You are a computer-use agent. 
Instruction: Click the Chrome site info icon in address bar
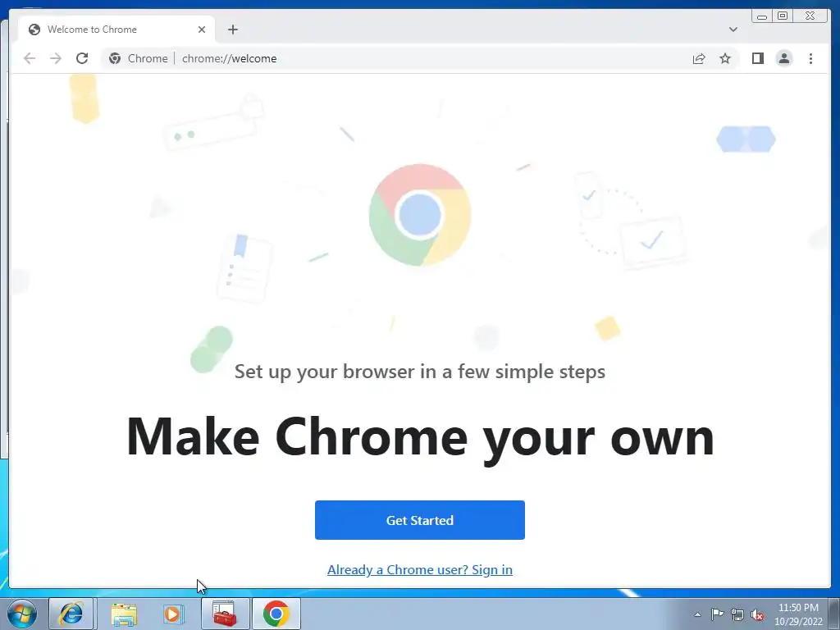tap(115, 58)
